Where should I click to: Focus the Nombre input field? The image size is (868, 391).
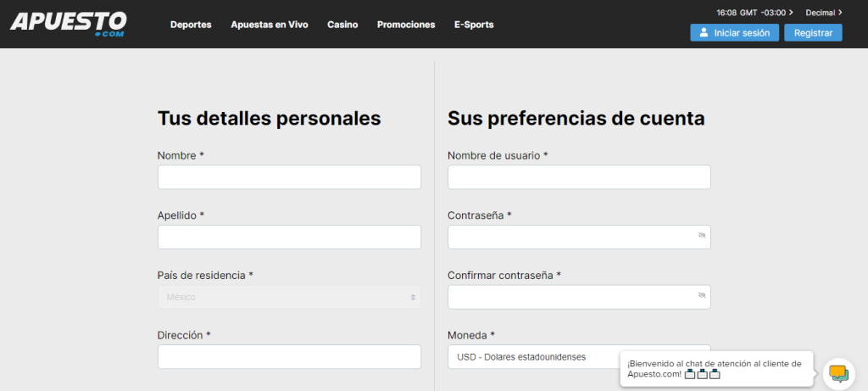click(289, 176)
